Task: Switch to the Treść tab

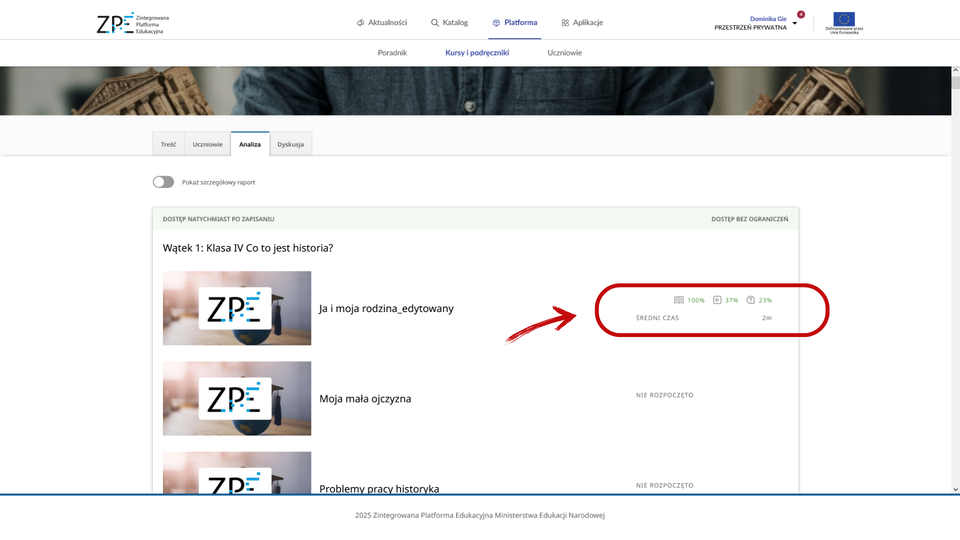Action: click(x=168, y=144)
